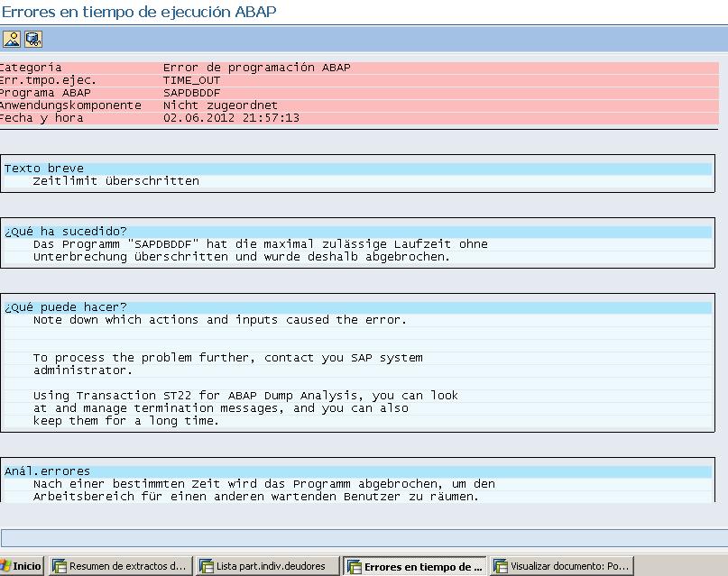Click the Zeitlimit überschritten short text line
728x576 pixels.
[x=116, y=181]
